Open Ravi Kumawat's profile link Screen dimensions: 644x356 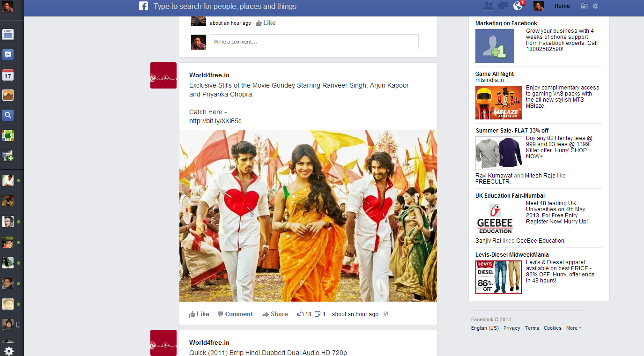[494, 176]
